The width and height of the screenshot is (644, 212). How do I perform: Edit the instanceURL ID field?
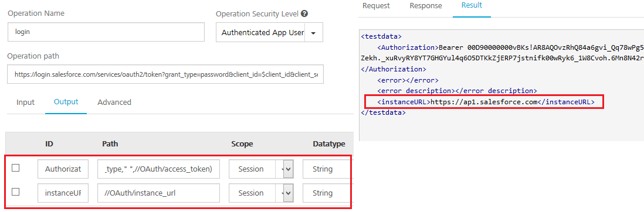[63, 193]
